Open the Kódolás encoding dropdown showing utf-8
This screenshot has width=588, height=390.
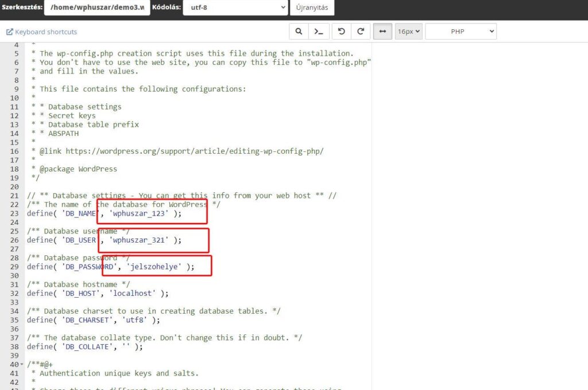pos(235,7)
